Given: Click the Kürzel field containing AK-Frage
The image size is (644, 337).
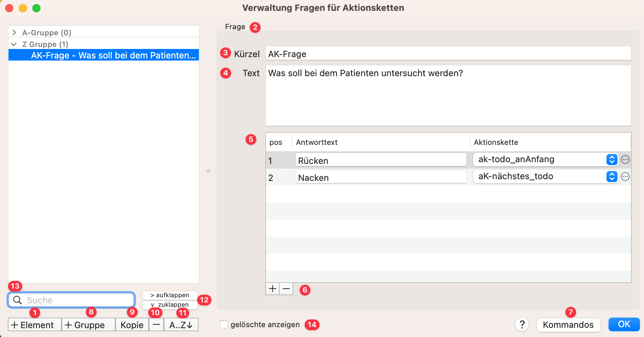Looking at the screenshot, I should (x=448, y=53).
